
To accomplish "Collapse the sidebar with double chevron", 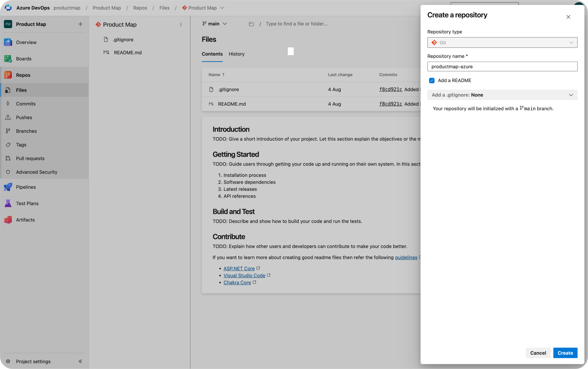I will click(80, 361).
